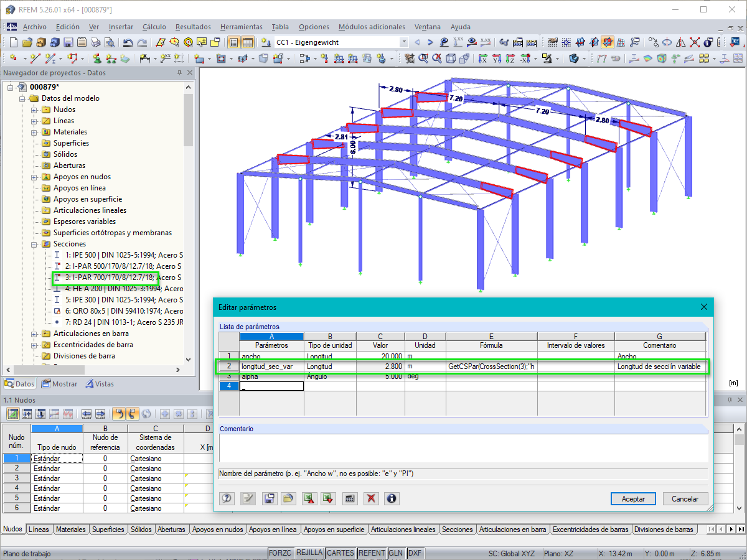
Task: Collapse the Secciones tree node
Action: [34, 244]
